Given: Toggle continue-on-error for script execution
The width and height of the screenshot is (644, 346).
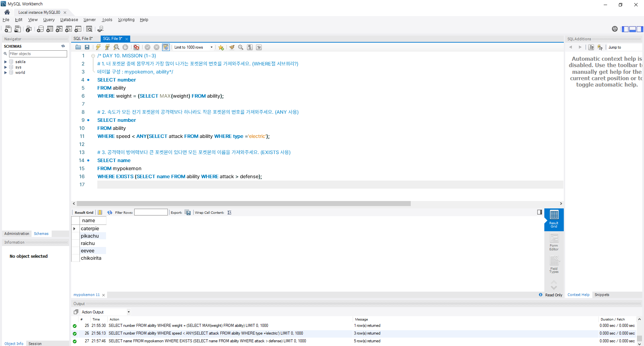Looking at the screenshot, I should (136, 47).
